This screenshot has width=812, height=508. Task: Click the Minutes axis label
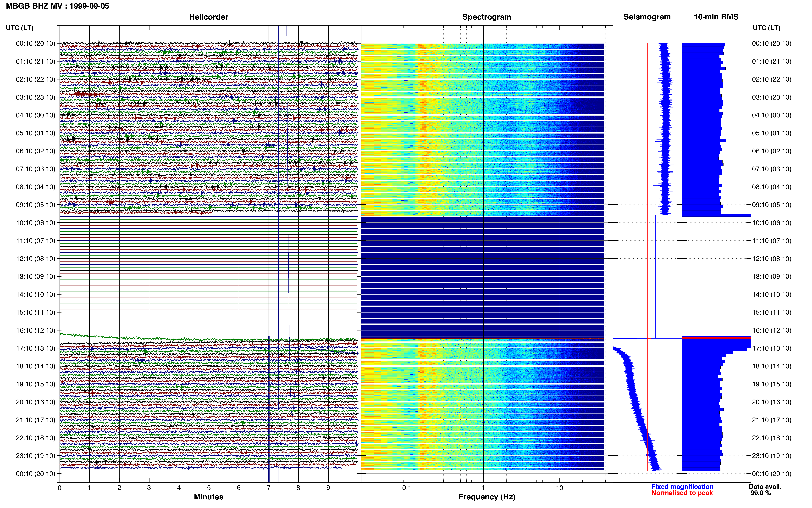[x=209, y=497]
